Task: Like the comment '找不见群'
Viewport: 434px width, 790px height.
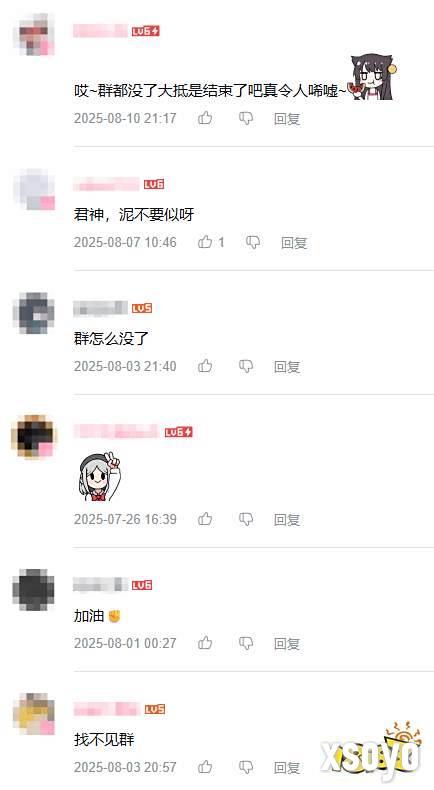Action: [205, 767]
